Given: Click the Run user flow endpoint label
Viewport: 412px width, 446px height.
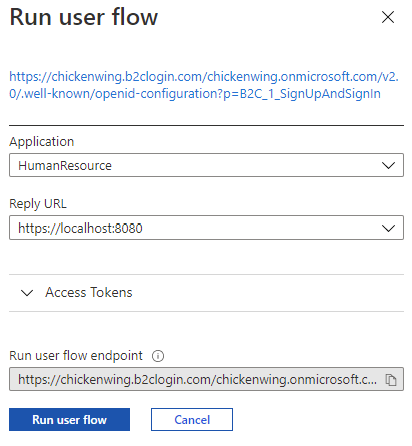Looking at the screenshot, I should click(x=76, y=356).
